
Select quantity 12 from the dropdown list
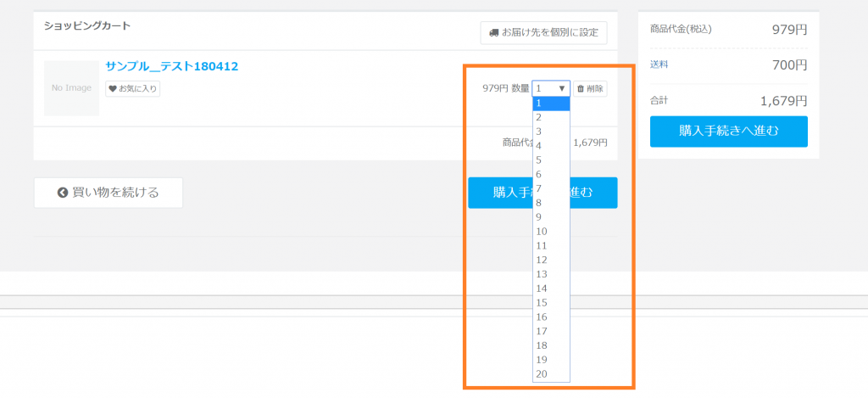pos(550,260)
